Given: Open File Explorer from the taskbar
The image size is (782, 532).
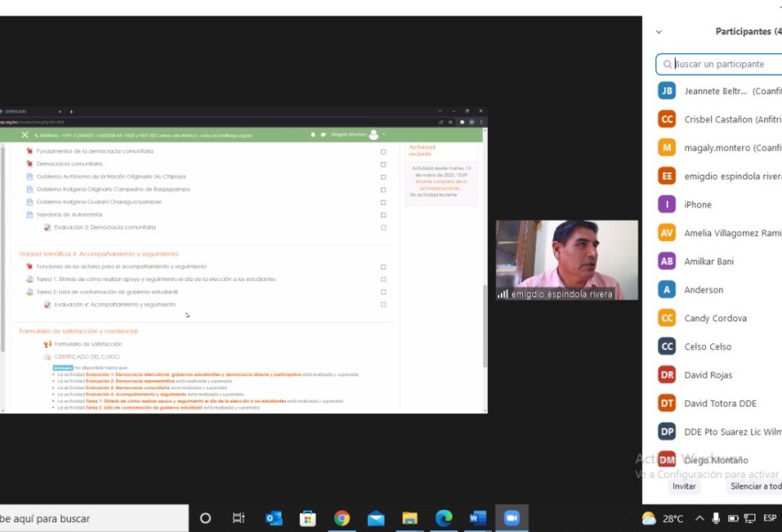Looking at the screenshot, I should (x=410, y=518).
